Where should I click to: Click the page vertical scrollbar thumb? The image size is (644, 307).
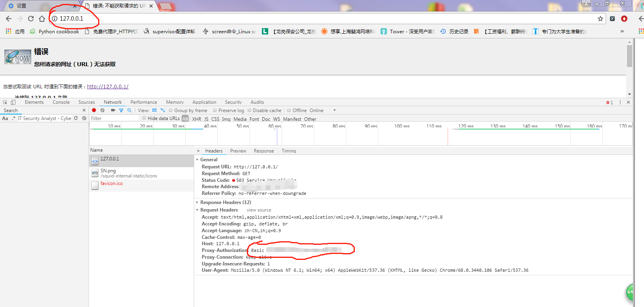tap(629, 56)
